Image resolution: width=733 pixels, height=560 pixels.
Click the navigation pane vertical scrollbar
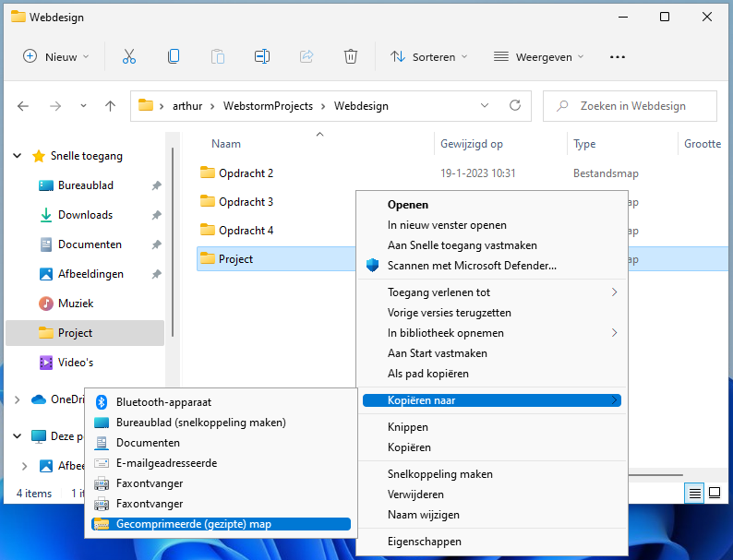(x=173, y=242)
